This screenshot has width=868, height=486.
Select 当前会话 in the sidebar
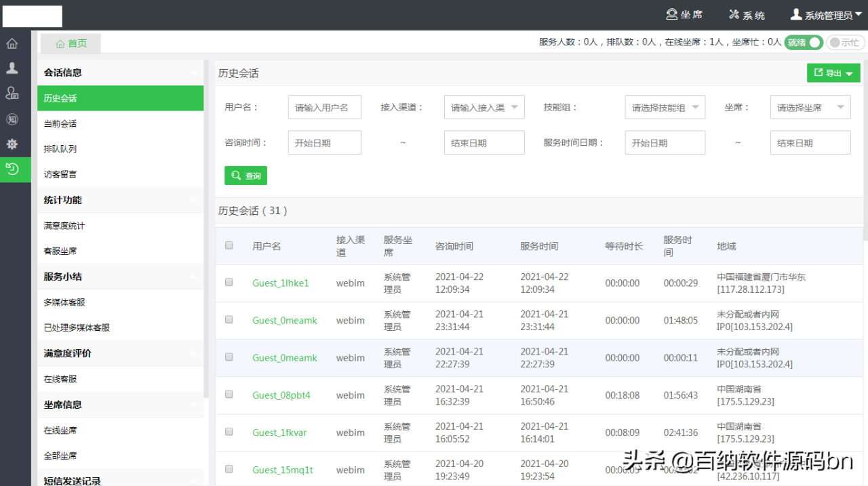coord(121,123)
